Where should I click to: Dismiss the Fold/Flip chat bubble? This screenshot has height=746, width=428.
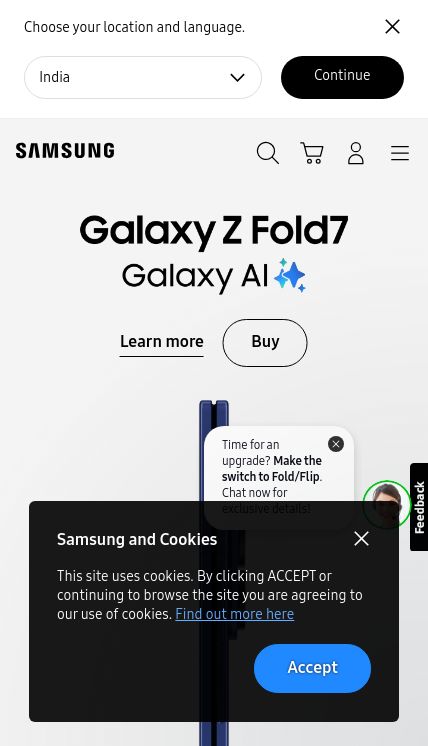click(x=336, y=444)
